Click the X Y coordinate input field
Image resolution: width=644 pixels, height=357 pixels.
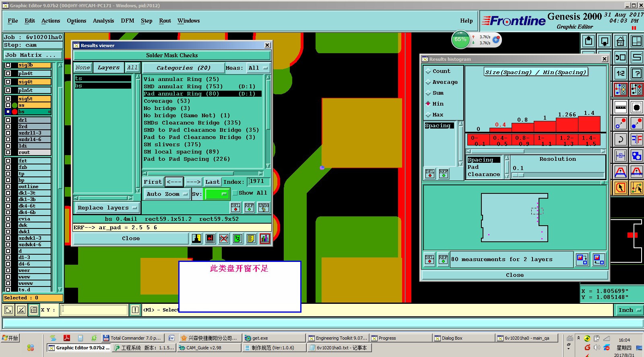[x=94, y=310]
